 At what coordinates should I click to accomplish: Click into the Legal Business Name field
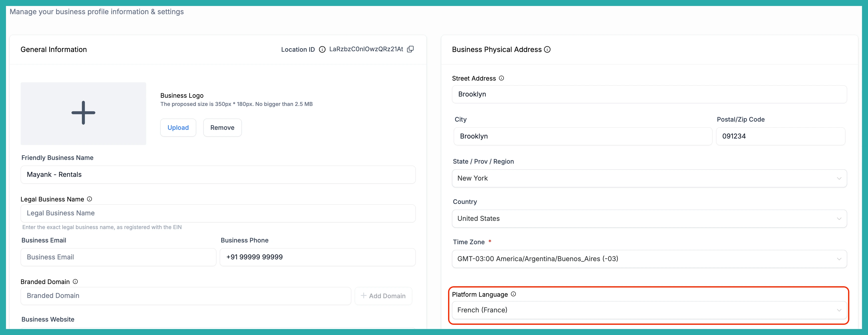(218, 213)
